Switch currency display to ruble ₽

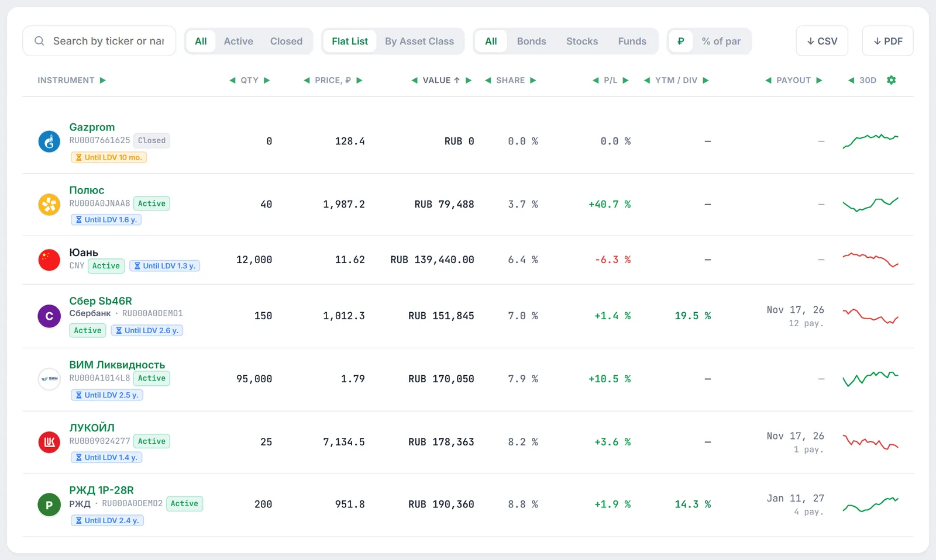(680, 41)
